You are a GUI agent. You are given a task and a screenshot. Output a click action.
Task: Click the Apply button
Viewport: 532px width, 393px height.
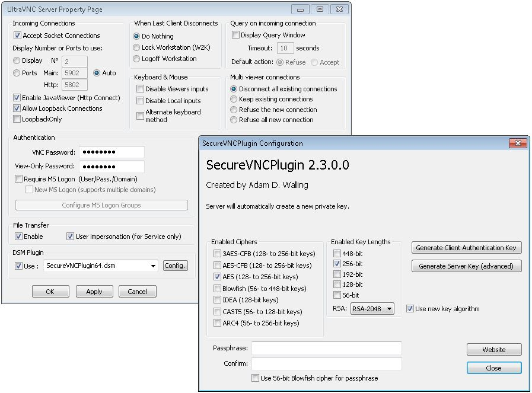tap(94, 292)
